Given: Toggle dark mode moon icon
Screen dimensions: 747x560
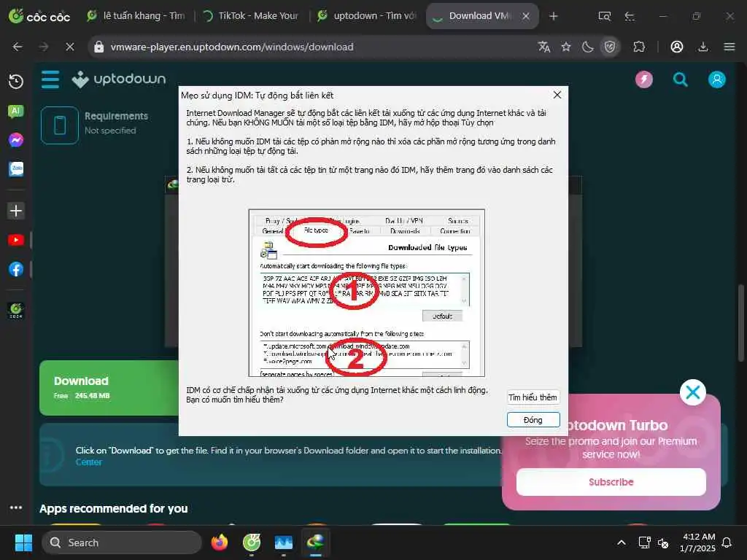Looking at the screenshot, I should [587, 47].
